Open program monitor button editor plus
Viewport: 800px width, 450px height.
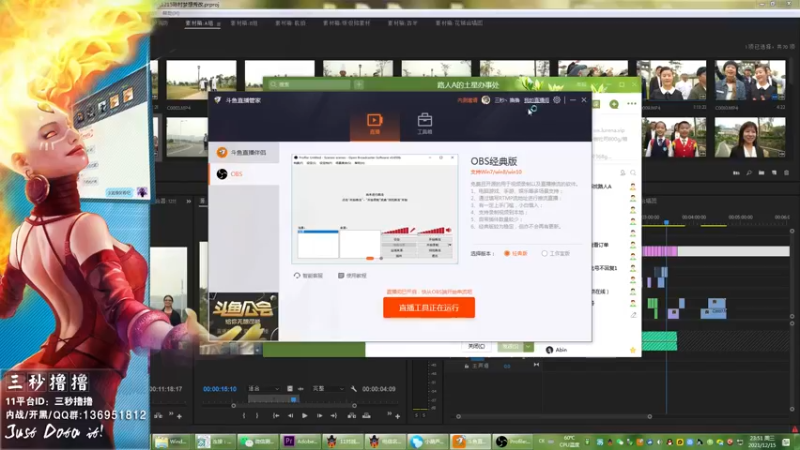[x=397, y=416]
